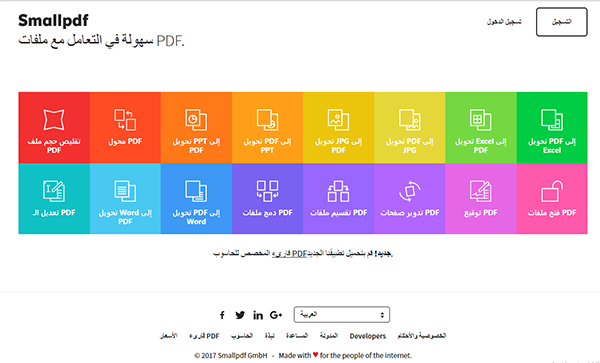Click the المساعدة help footer link
600x363 pixels.
297,336
